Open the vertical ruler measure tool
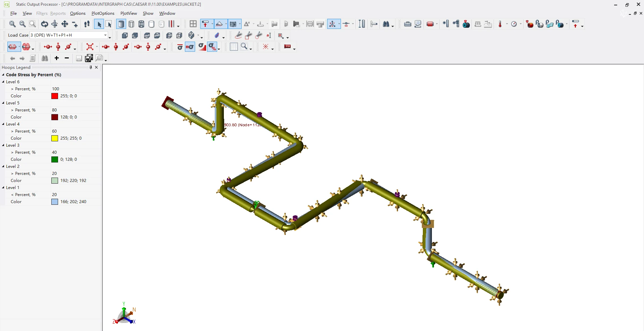Viewport: 644px width, 331px height. 361,24
